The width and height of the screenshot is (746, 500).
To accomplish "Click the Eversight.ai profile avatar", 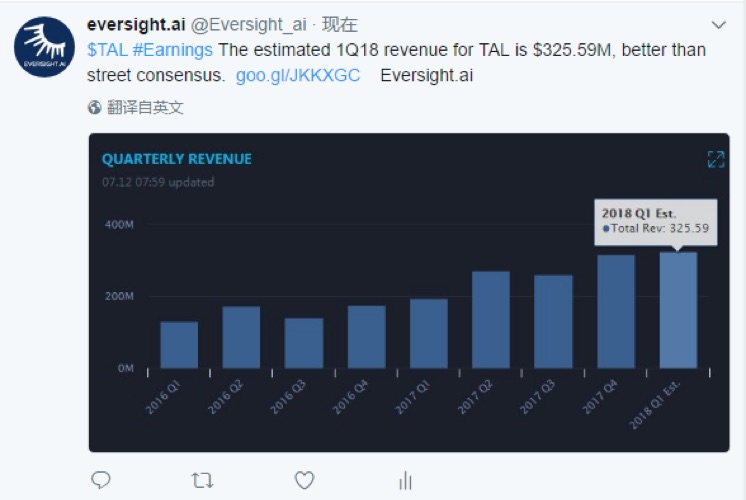I will (x=44, y=47).
